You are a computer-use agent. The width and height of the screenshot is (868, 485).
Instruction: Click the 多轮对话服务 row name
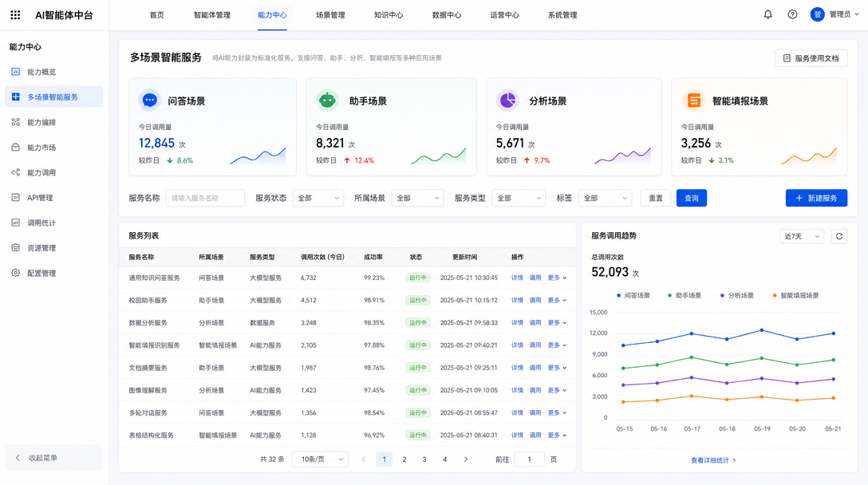pos(148,413)
